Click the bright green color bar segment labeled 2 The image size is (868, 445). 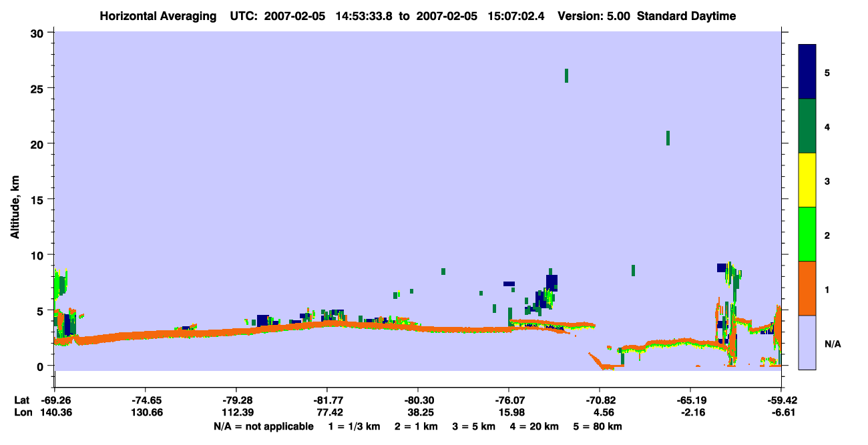click(807, 234)
